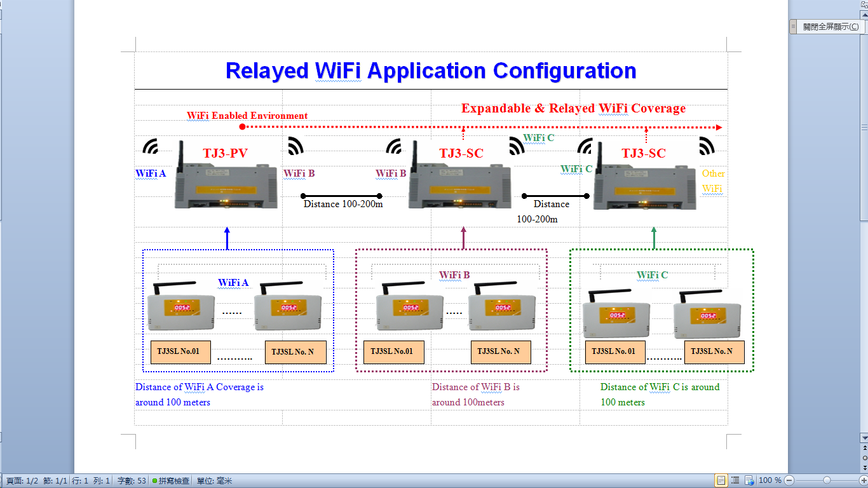Click the zoom out minus button
Screen dimensions: 868x488
tap(789, 480)
